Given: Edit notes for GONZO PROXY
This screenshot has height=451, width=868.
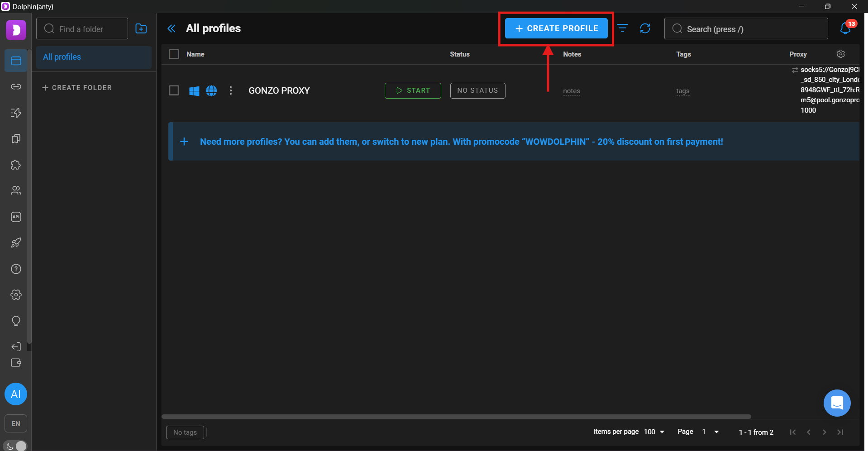Looking at the screenshot, I should [x=572, y=91].
